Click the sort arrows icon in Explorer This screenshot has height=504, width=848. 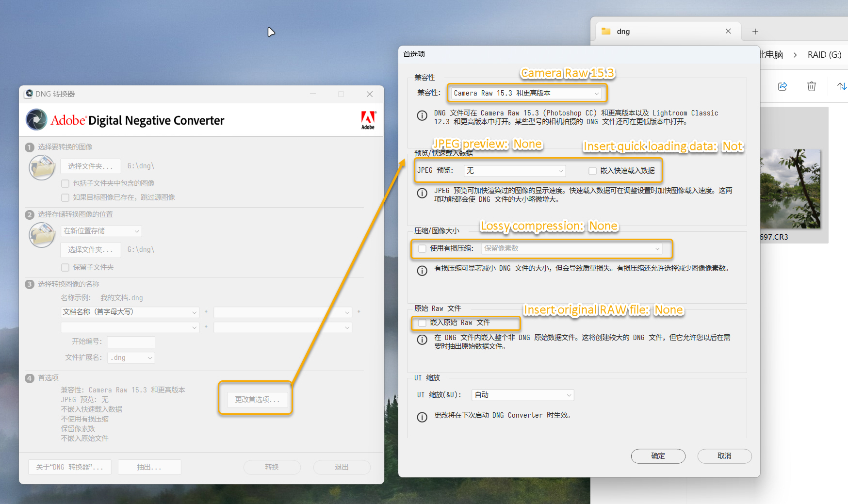842,86
